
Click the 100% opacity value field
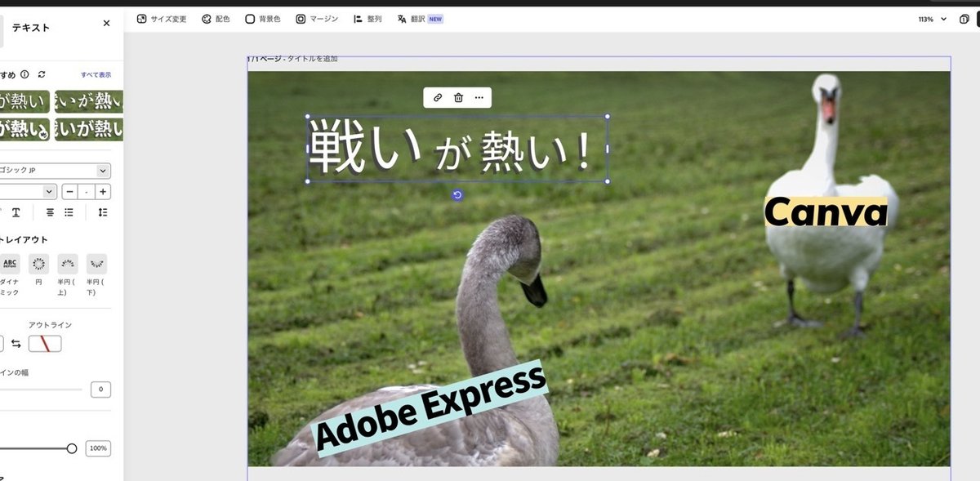[x=98, y=448]
